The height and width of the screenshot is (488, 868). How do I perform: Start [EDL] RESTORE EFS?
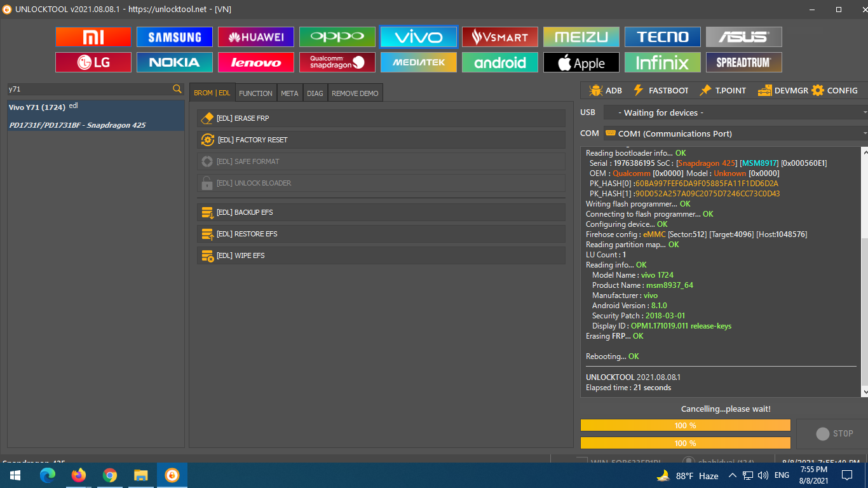pos(381,234)
